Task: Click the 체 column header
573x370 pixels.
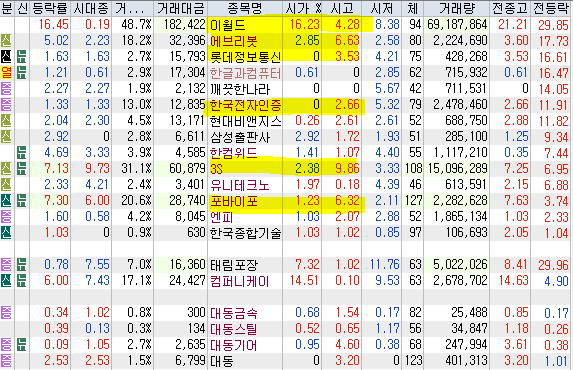Action: coord(413,8)
